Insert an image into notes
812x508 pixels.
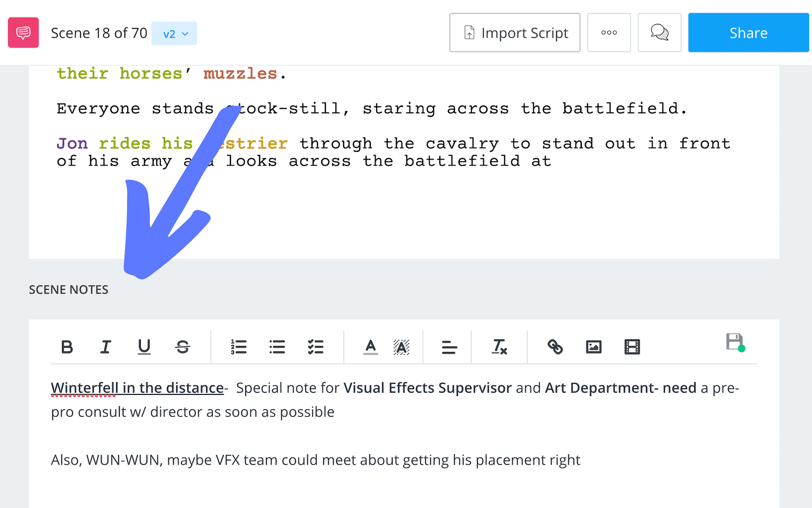click(594, 347)
